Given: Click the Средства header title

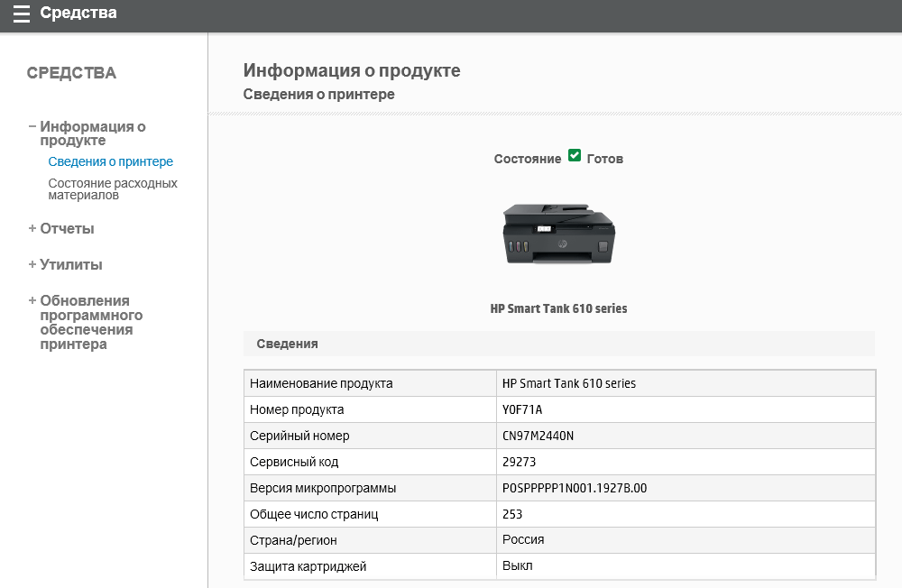Looking at the screenshot, I should click(78, 14).
